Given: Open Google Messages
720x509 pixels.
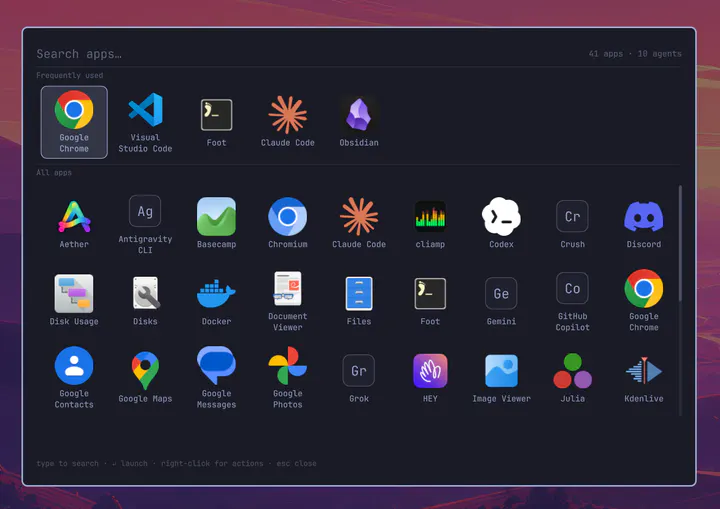Looking at the screenshot, I should [x=216, y=379].
